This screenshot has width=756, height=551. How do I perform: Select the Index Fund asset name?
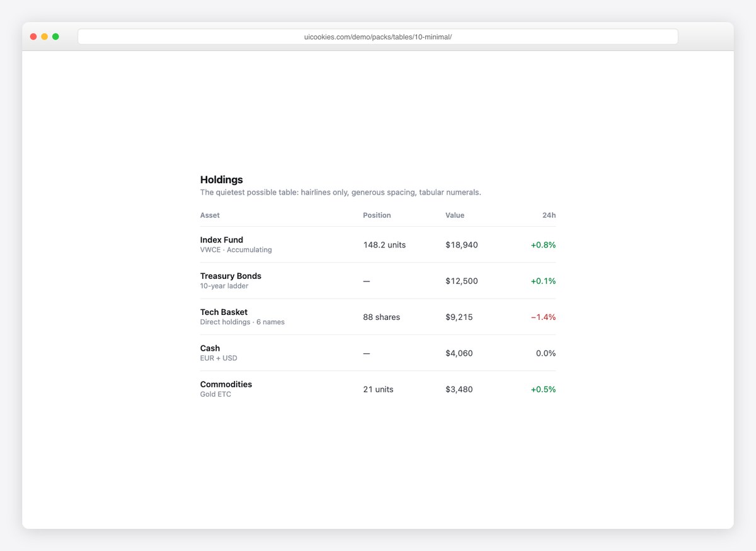pos(222,240)
